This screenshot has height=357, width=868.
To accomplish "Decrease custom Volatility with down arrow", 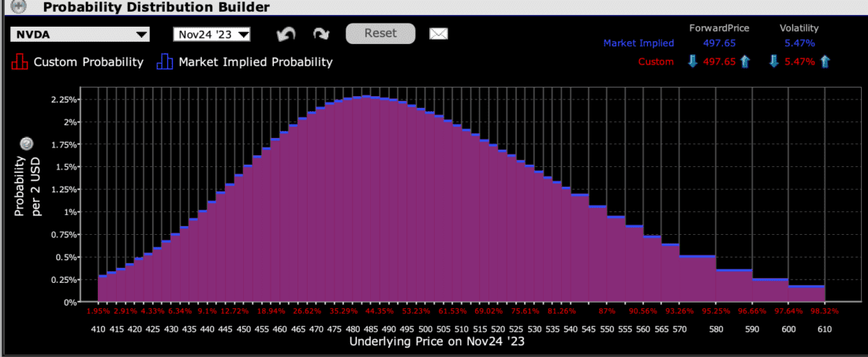I will click(774, 61).
